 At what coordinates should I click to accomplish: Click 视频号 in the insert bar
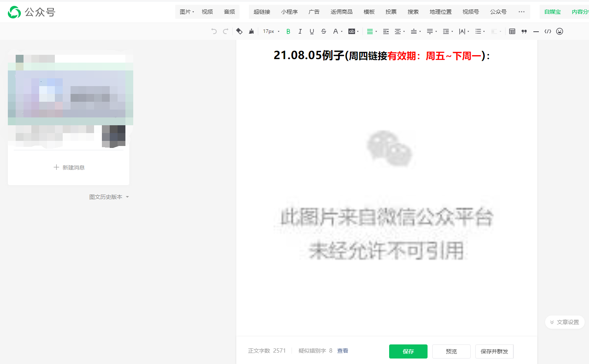[x=471, y=12]
